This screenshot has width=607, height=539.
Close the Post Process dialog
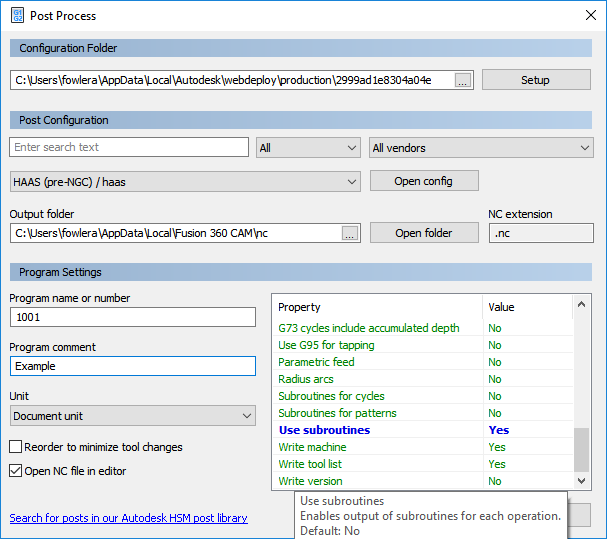589,16
